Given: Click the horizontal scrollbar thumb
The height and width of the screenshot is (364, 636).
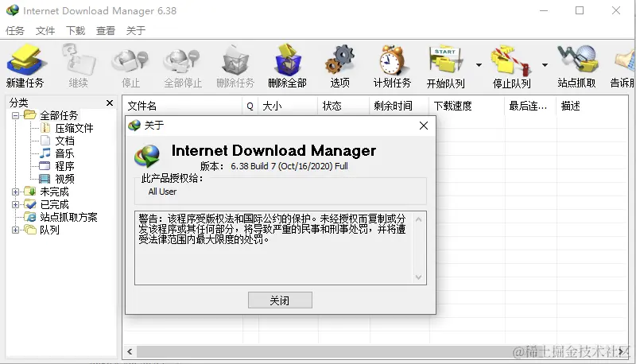Looking at the screenshot, I should coord(375,351).
